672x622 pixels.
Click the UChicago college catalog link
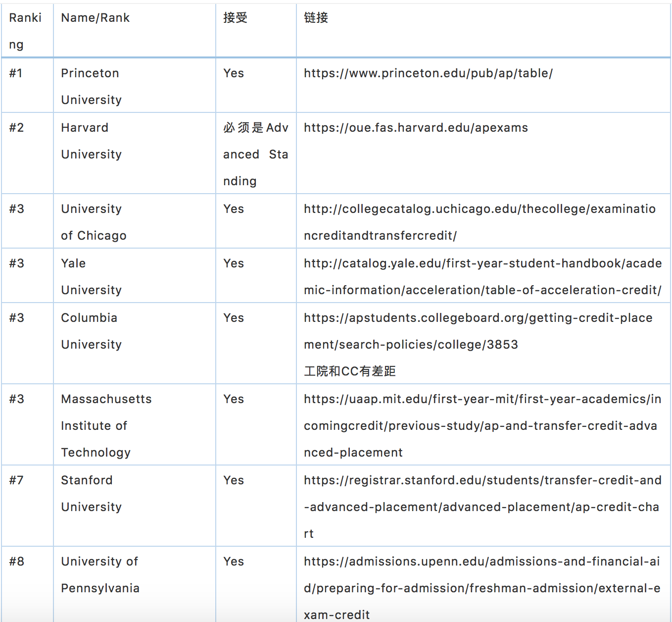(x=480, y=209)
